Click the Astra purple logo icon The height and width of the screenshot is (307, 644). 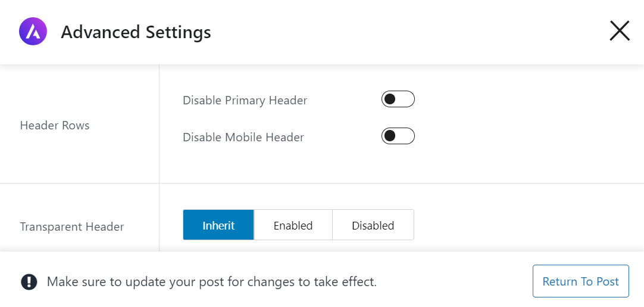(x=33, y=32)
